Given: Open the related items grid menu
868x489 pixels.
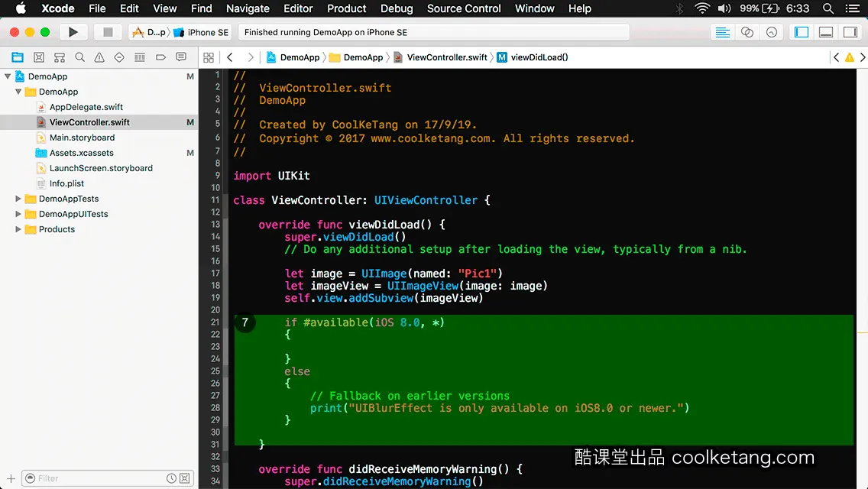Looking at the screenshot, I should (209, 57).
